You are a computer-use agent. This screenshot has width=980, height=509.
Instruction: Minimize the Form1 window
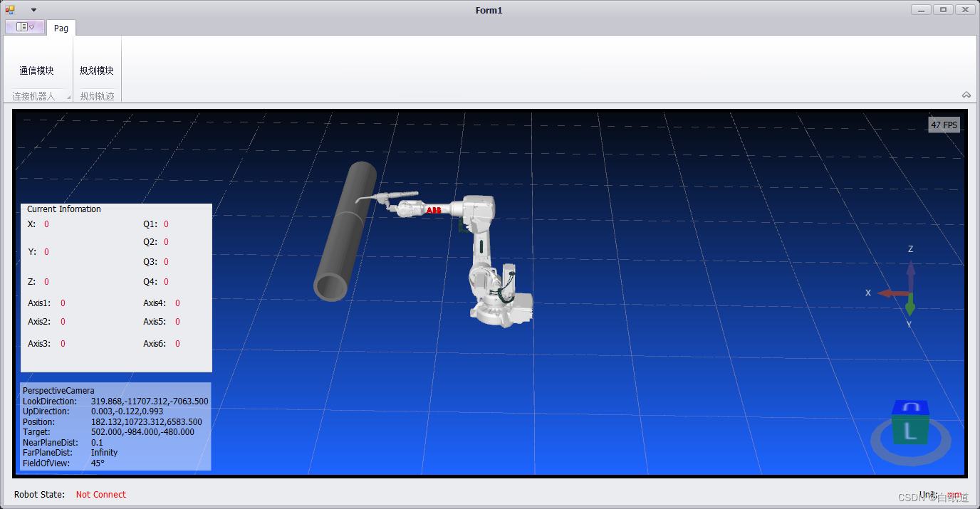point(922,9)
